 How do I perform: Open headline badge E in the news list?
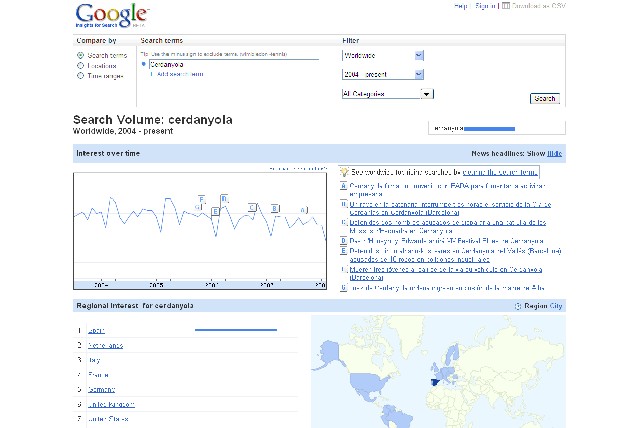344,251
